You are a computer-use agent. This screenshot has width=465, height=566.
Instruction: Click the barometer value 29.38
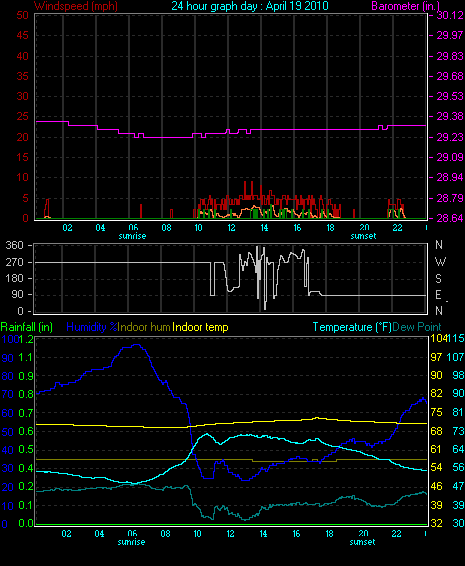click(450, 117)
